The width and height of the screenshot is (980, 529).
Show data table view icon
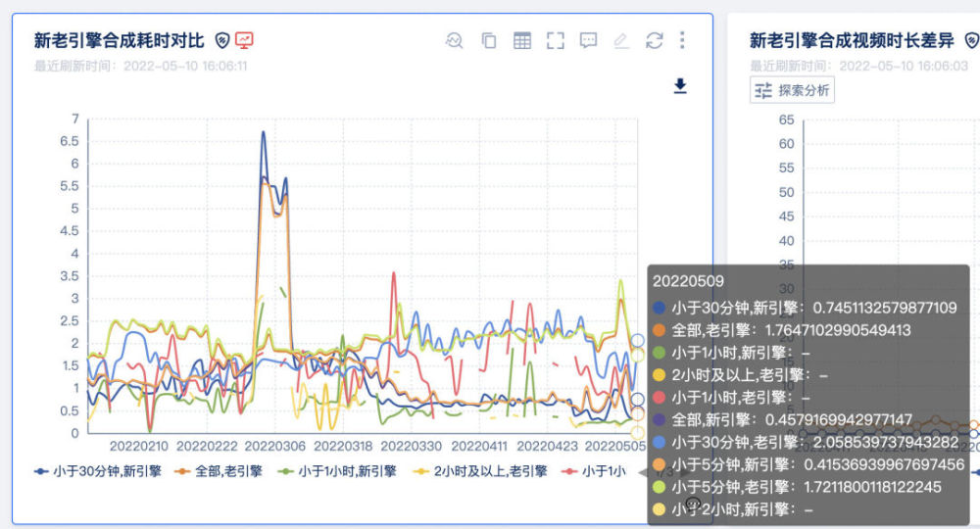522,41
